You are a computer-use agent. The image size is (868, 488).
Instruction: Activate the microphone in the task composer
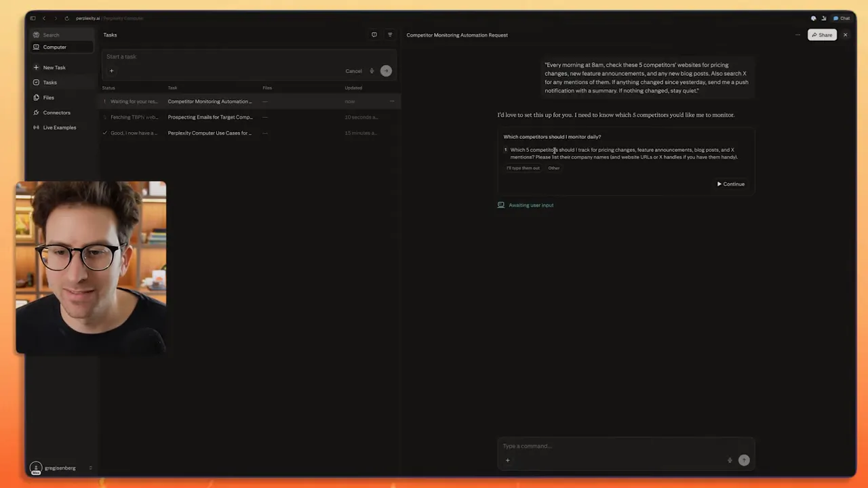372,71
